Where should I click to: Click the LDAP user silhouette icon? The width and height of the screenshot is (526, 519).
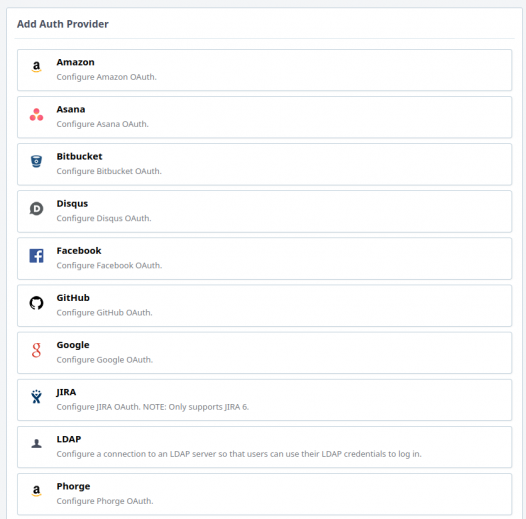(x=36, y=444)
